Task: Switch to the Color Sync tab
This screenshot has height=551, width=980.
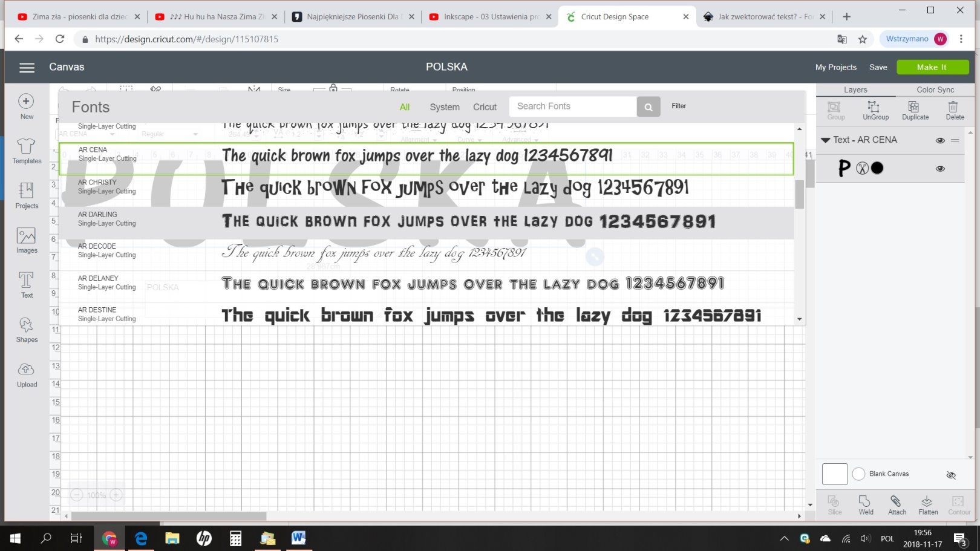Action: pos(935,90)
